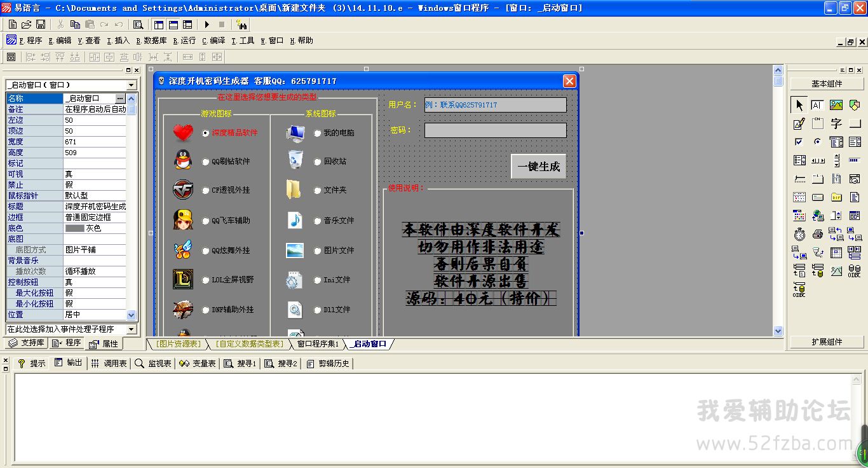Select the 高度 property value 509
This screenshot has width=868, height=468.
click(x=95, y=153)
